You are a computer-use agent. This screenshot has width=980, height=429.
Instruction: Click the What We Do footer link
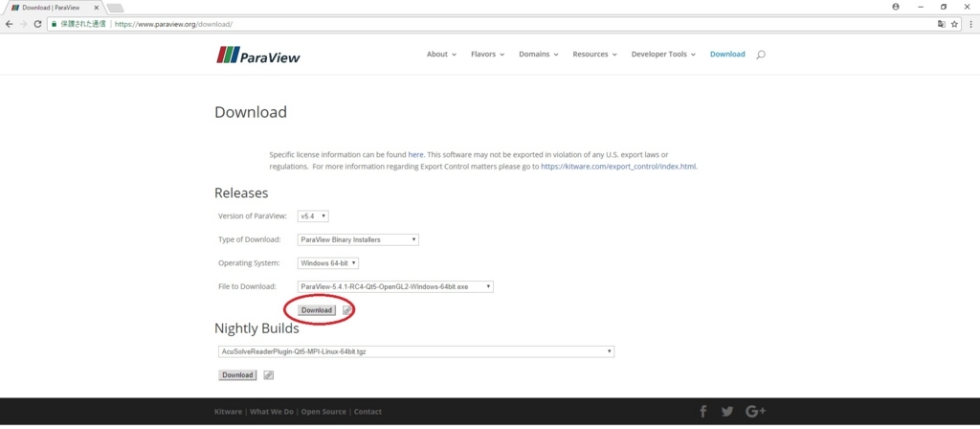coord(272,412)
